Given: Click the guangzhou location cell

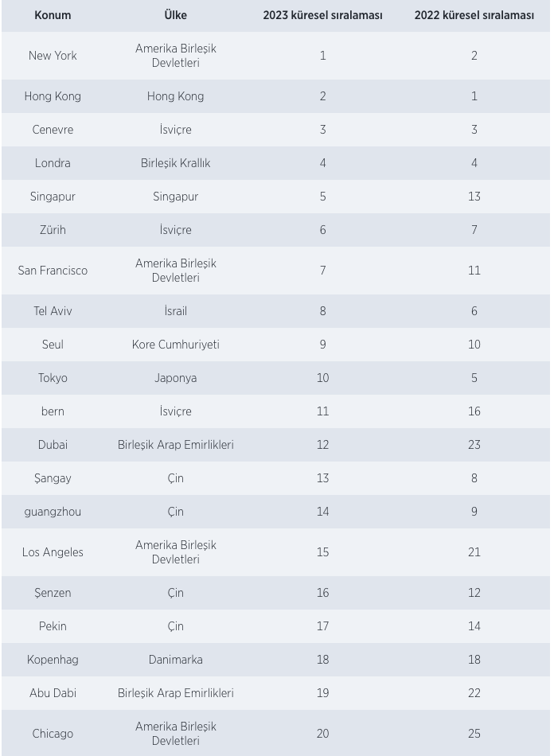Looking at the screenshot, I should [x=53, y=512].
